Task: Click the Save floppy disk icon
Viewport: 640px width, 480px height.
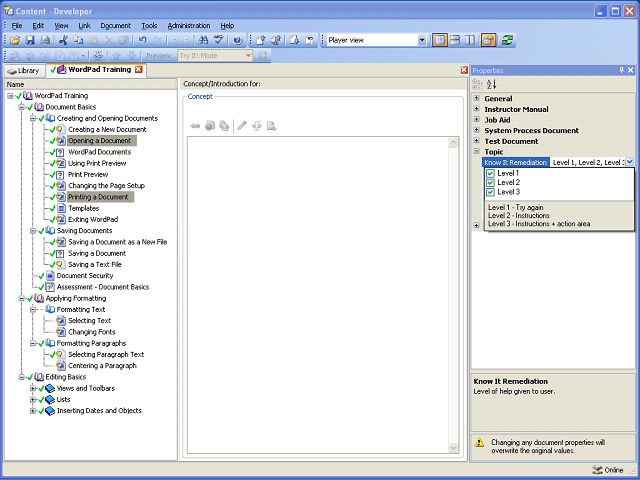Action: point(30,40)
